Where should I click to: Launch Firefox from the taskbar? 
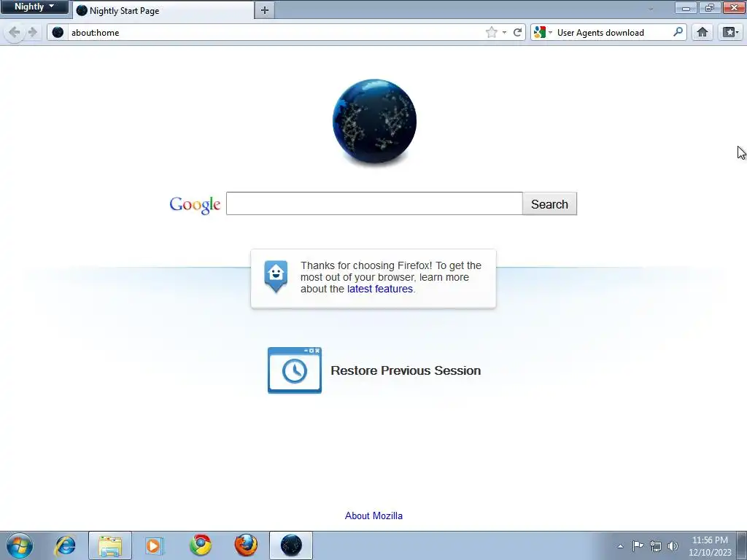coord(246,545)
